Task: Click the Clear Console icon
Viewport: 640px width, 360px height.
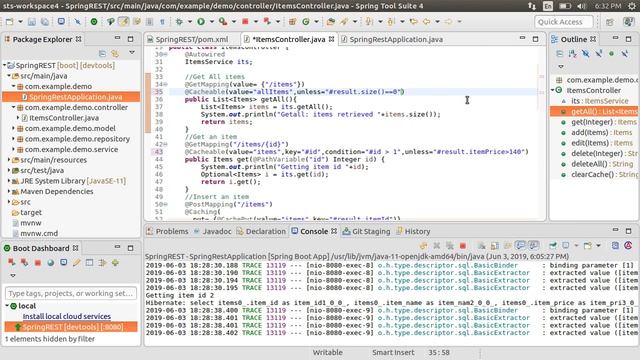Action: pos(481,246)
